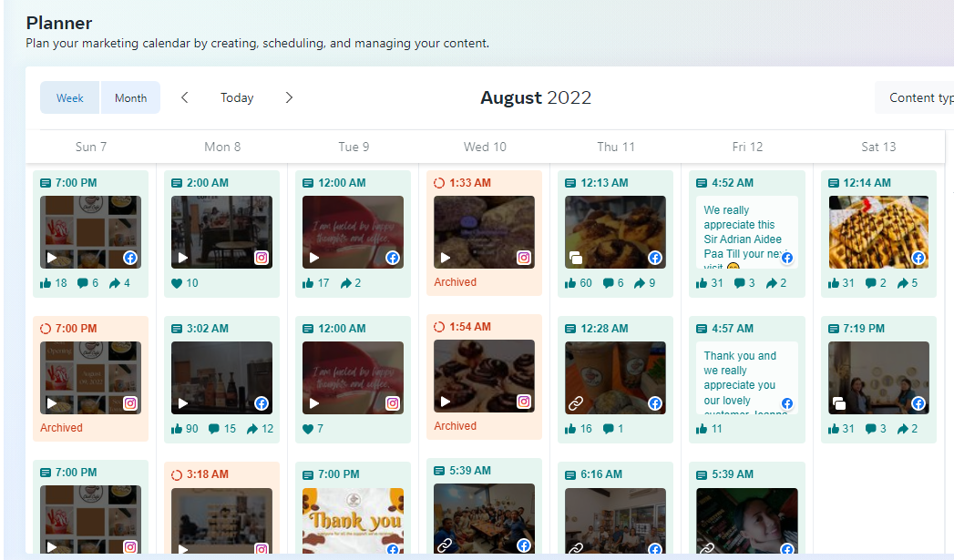The height and width of the screenshot is (560, 954).
Task: Open Saturday 12:14 AM waffle post thumbnail
Action: 878,232
